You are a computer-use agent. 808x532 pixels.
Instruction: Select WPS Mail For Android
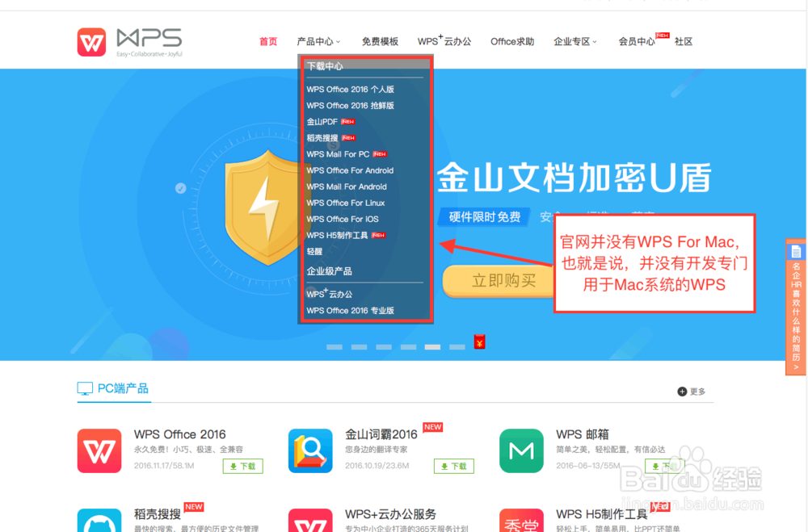click(x=347, y=186)
